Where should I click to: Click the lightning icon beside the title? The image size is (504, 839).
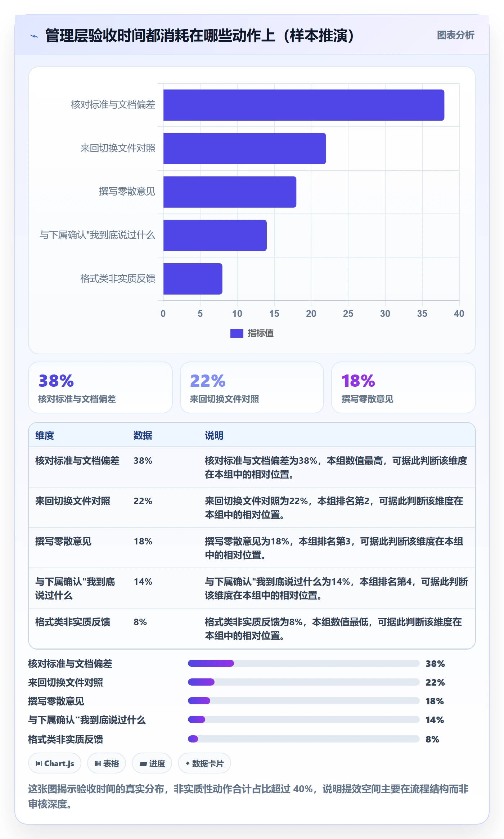pos(34,36)
